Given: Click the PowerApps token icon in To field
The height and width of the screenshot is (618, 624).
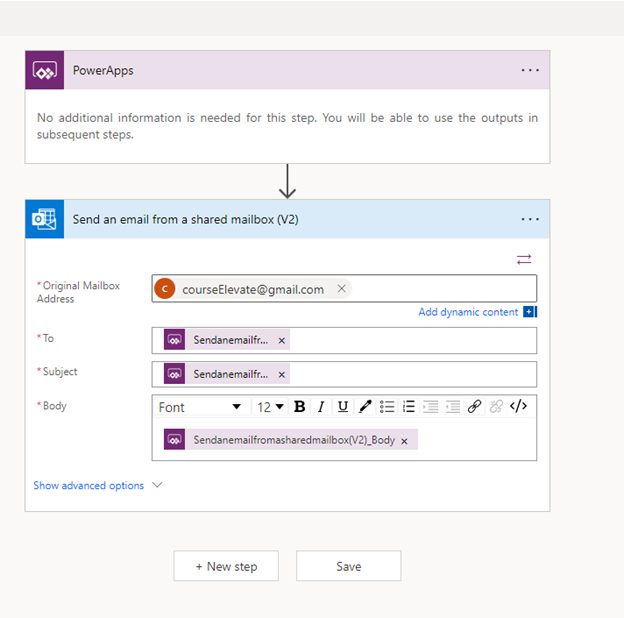Looking at the screenshot, I should pyautogui.click(x=174, y=340).
